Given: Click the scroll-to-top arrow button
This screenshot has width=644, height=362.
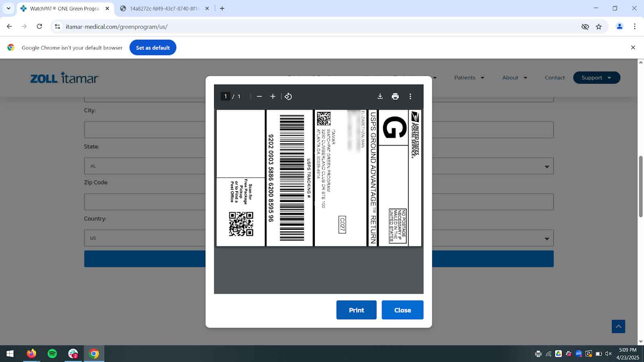Looking at the screenshot, I should coord(619,326).
